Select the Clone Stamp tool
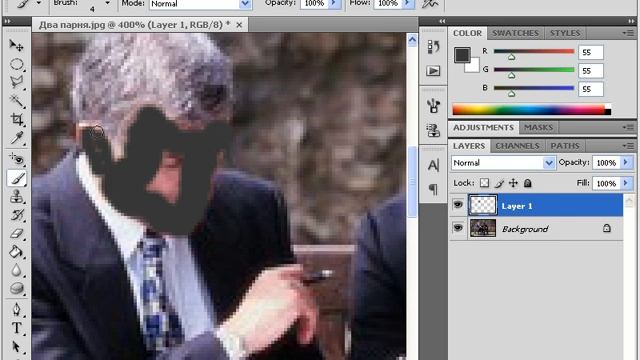Viewport: 640px width, 360px height. pos(16,197)
